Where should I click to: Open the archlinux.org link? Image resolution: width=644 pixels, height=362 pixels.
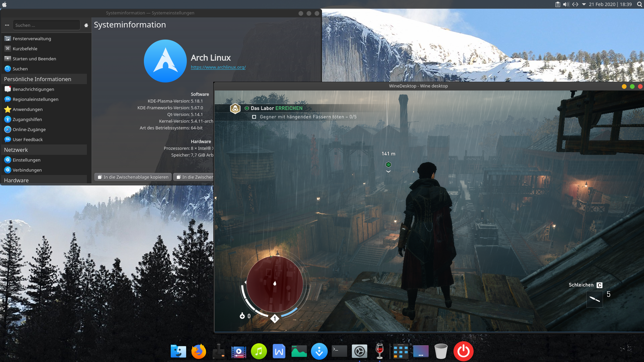point(218,67)
